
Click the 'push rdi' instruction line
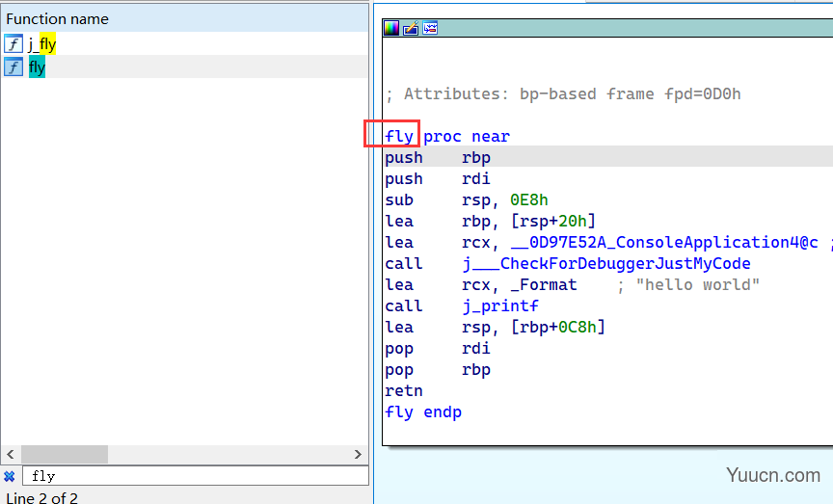click(x=438, y=179)
